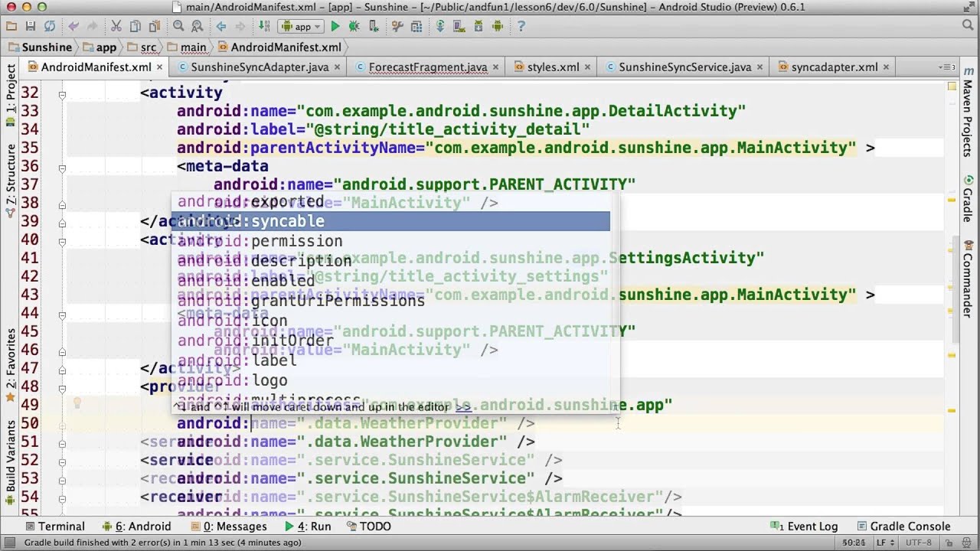The image size is (980, 551).
Task: Open Project Structure toolbar icon
Action: pos(416,26)
